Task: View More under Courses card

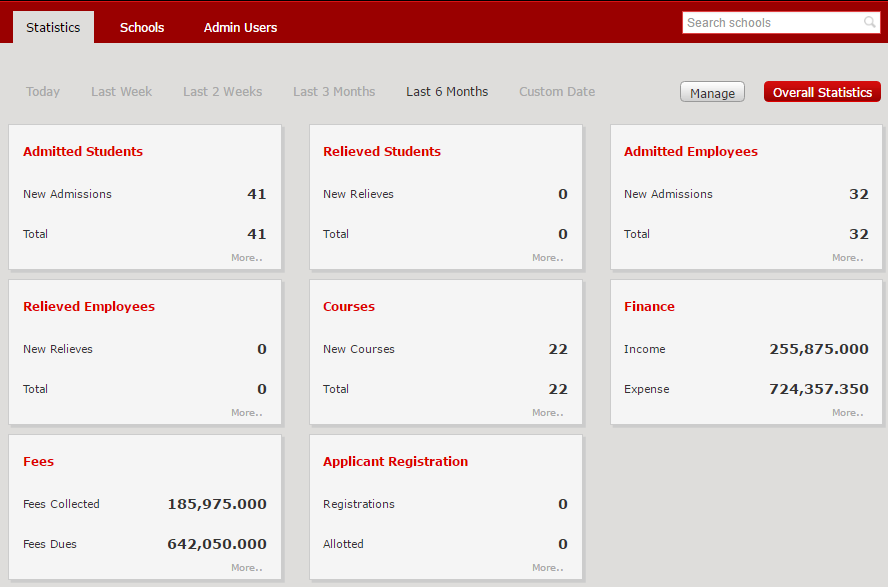Action: point(547,412)
